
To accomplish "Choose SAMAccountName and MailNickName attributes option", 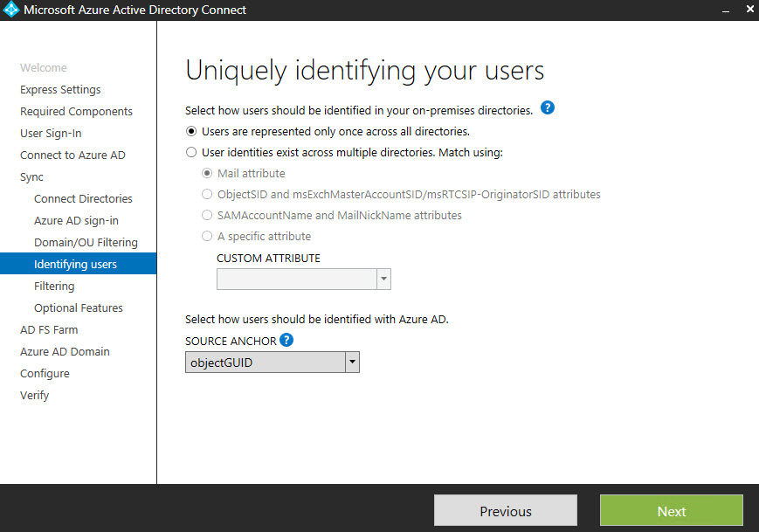I will pyautogui.click(x=207, y=215).
